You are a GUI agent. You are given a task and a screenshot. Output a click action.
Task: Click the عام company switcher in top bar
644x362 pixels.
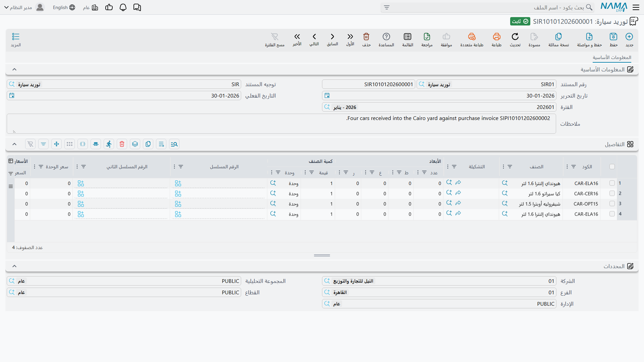(x=91, y=7)
